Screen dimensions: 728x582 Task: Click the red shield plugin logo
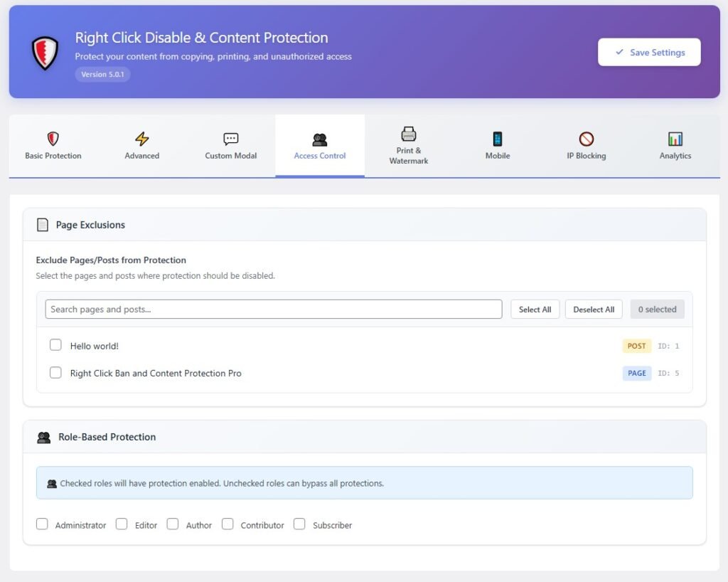(x=45, y=53)
